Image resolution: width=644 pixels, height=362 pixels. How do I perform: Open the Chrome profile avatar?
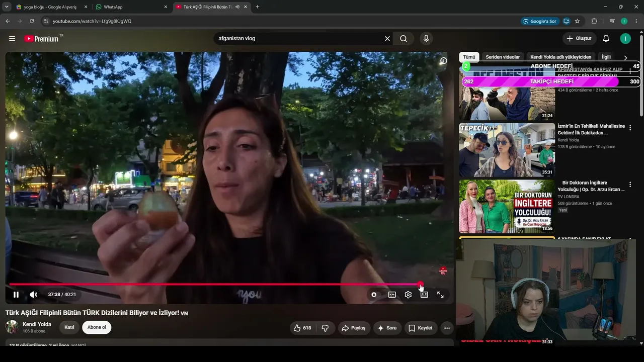coord(624,21)
